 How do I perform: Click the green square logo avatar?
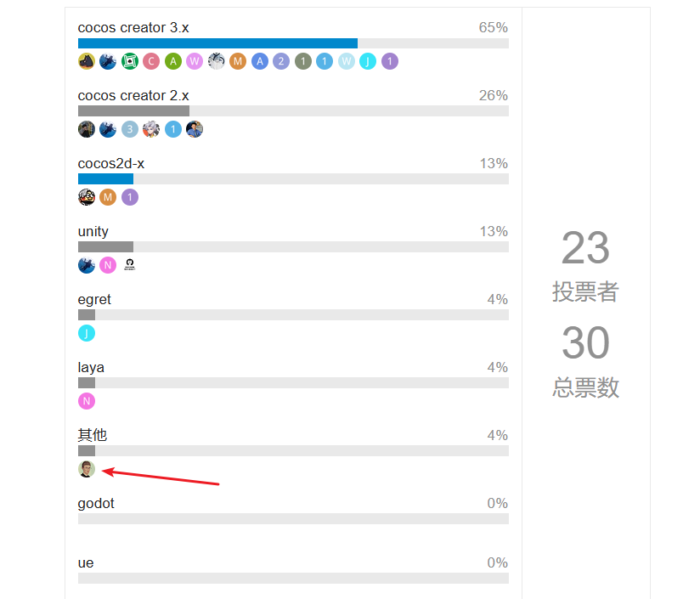pyautogui.click(x=130, y=61)
